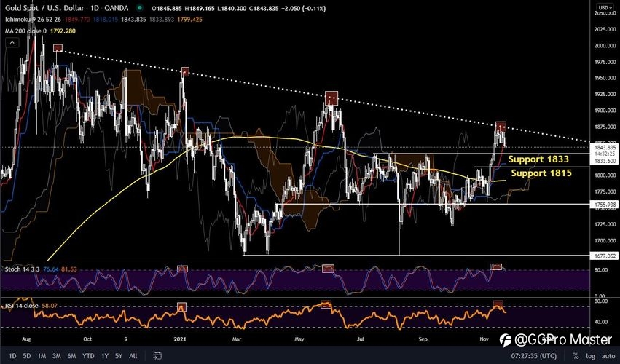Screen dimensions: 620x364
Task: Click the Nov label on time axis
Action: [484, 339]
